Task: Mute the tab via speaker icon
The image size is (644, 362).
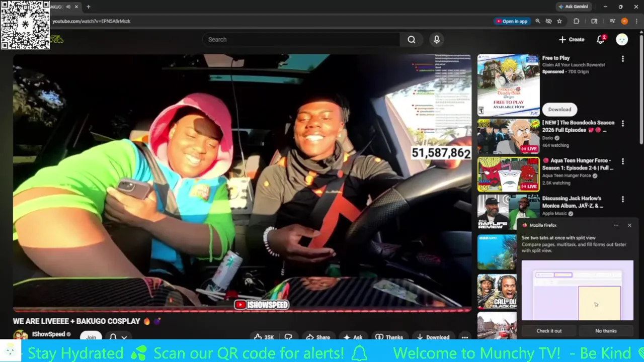Action: (68, 7)
